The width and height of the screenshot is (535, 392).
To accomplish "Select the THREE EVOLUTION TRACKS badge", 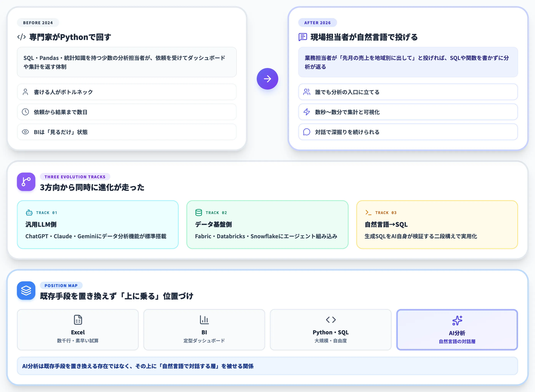I will click(75, 177).
